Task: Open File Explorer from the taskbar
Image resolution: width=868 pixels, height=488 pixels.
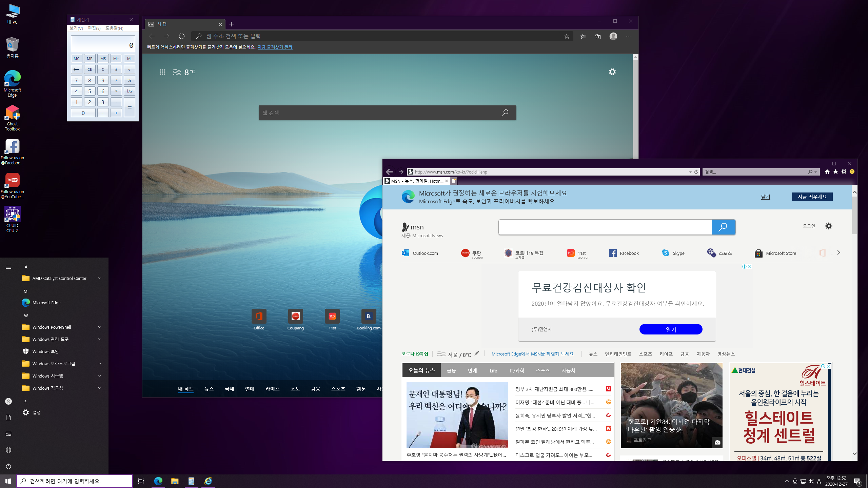Action: (175, 481)
